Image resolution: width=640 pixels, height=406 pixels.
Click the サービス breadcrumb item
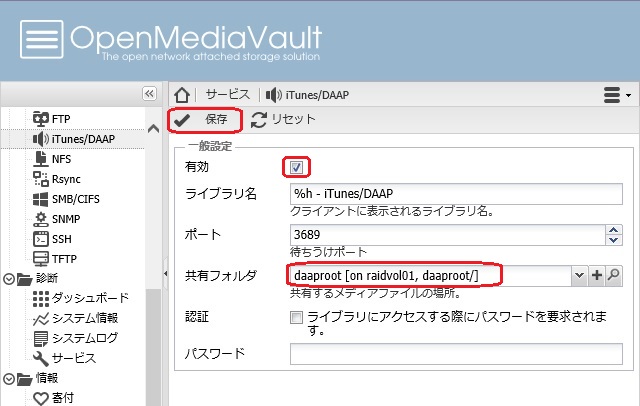(x=228, y=95)
